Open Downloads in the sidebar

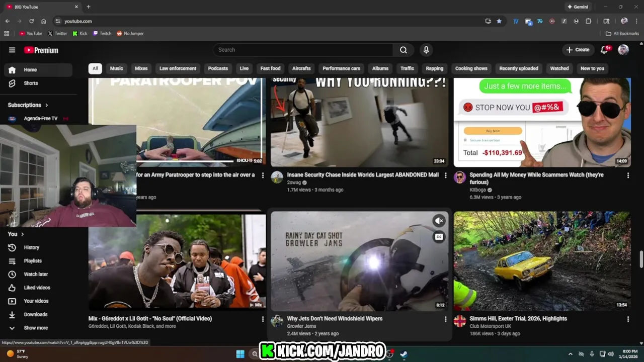coord(38,314)
